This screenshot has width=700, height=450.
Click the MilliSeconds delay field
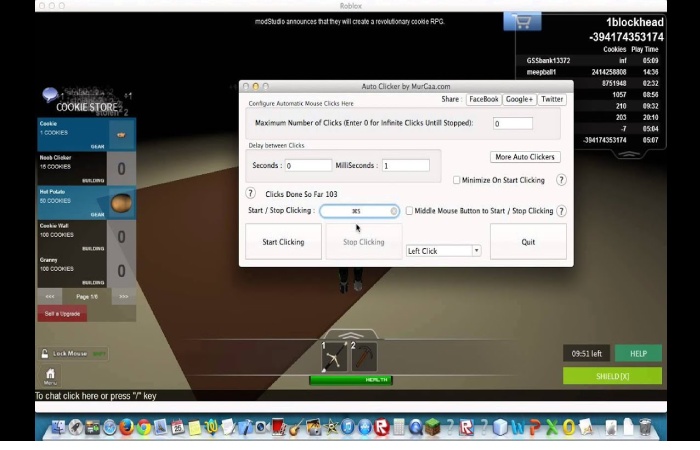pyautogui.click(x=406, y=166)
